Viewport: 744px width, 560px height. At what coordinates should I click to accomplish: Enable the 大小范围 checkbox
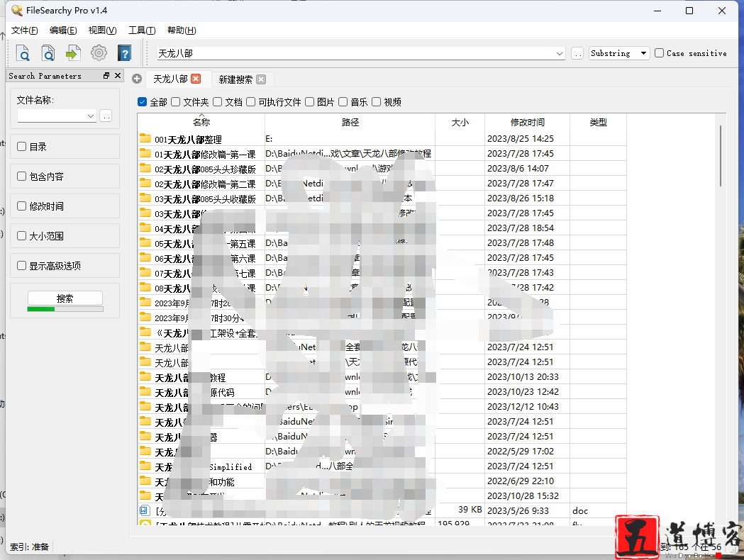coord(21,235)
